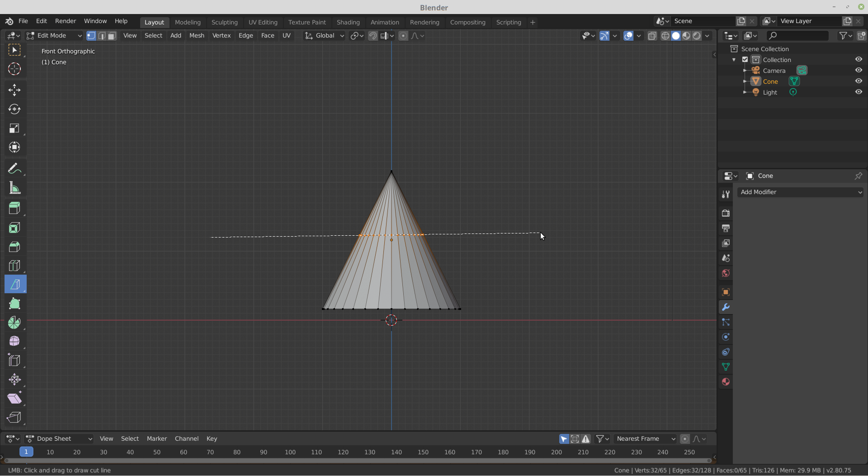868x476 pixels.
Task: Select the Measure tool
Action: click(15, 188)
